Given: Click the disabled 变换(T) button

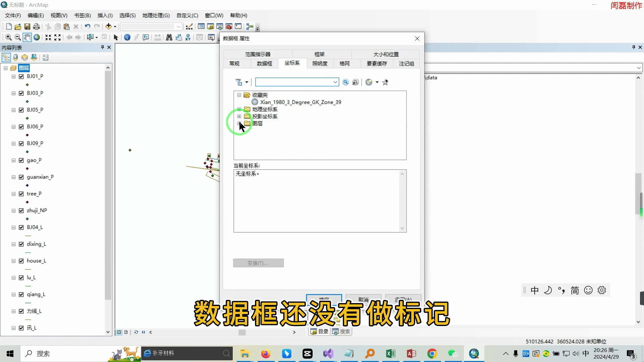Looking at the screenshot, I should click(x=258, y=263).
